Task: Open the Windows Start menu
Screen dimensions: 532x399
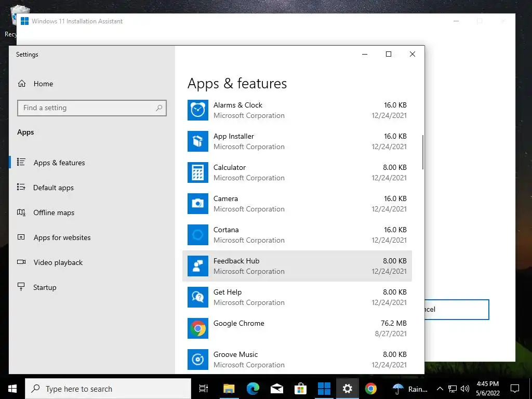Action: [x=12, y=389]
